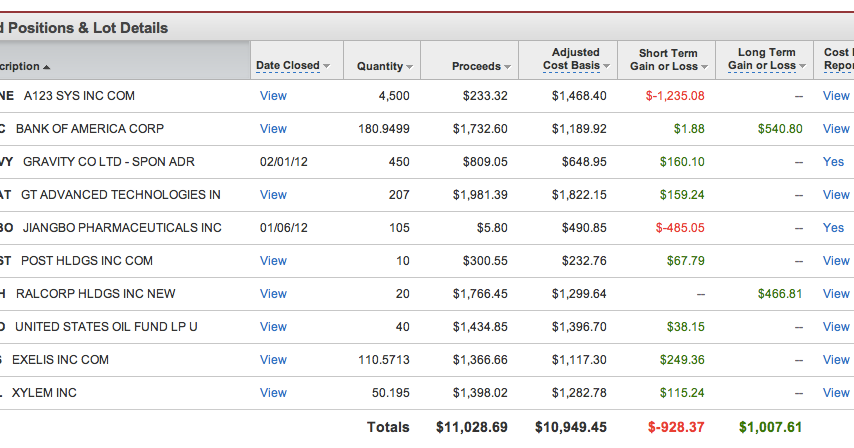
Task: Open Date Closed View link for Bank of America
Action: click(x=273, y=129)
